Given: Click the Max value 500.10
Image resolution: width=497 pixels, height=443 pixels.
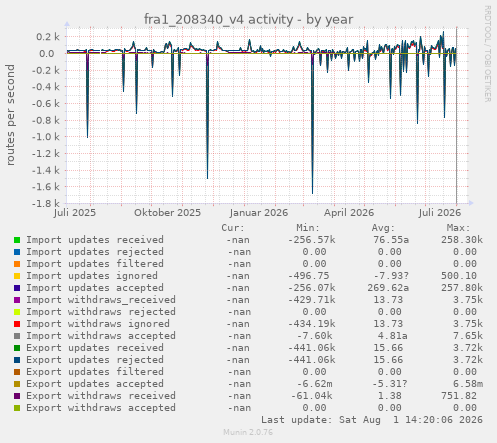Looking at the screenshot, I should coord(459,276).
